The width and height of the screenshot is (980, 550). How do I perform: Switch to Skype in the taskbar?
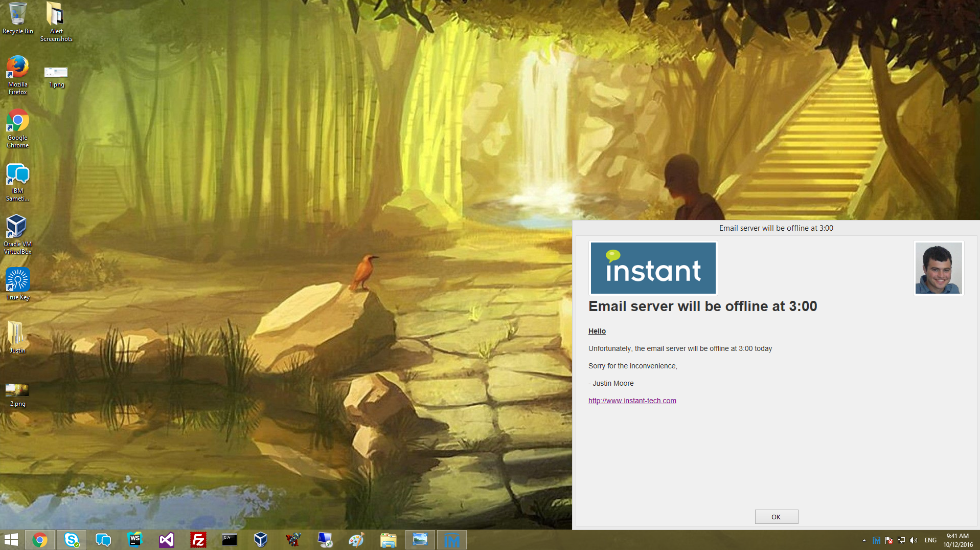72,540
